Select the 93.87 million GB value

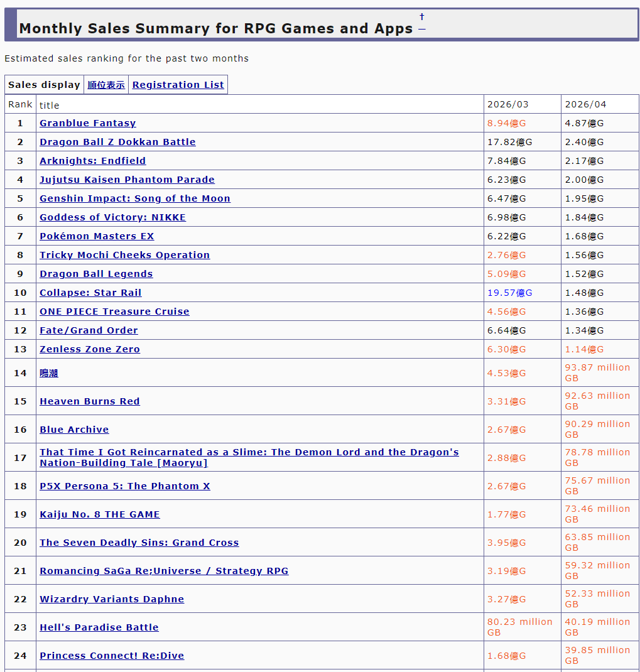(x=597, y=373)
